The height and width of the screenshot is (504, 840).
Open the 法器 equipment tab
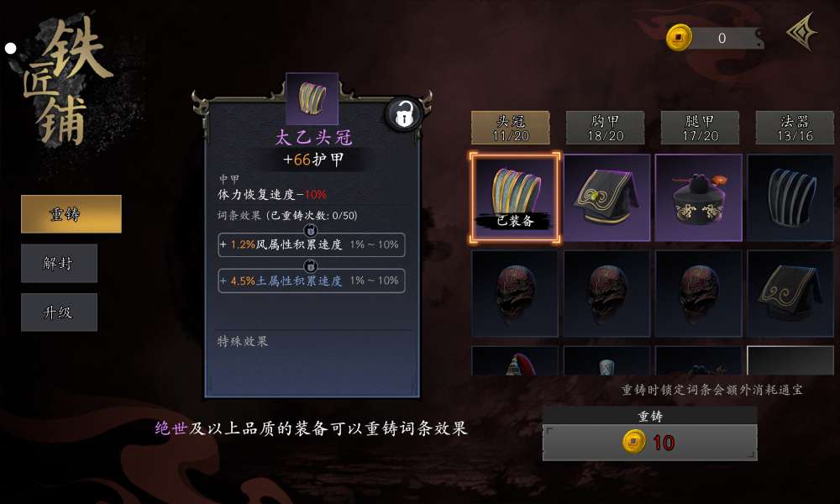795,128
